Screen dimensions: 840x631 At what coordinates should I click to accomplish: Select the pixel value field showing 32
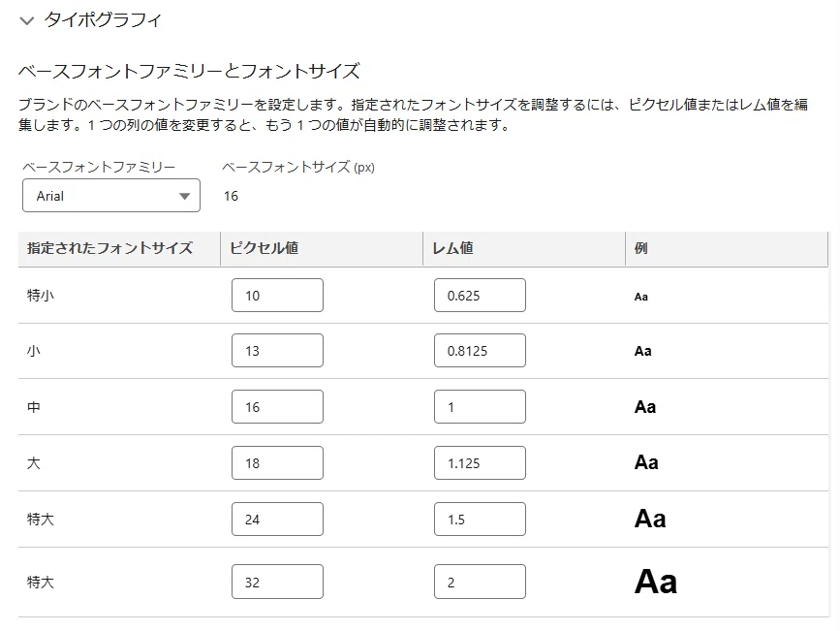pos(277,582)
